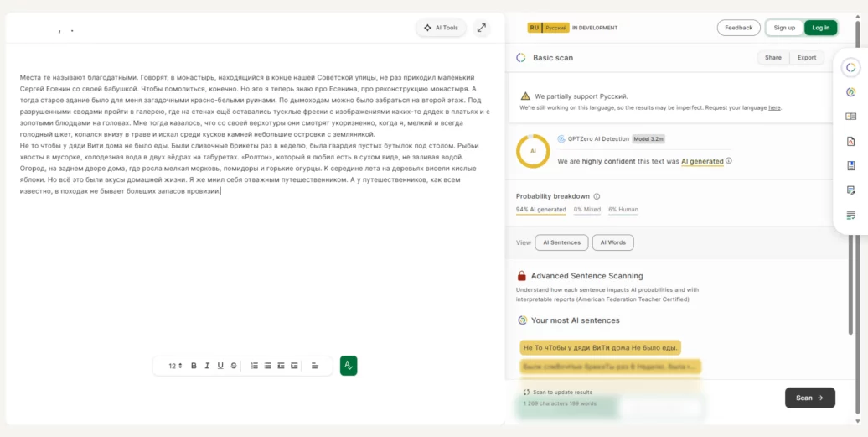Image resolution: width=868 pixels, height=437 pixels.
Task: Toggle bold formatting in editor toolbar
Action: [194, 366]
